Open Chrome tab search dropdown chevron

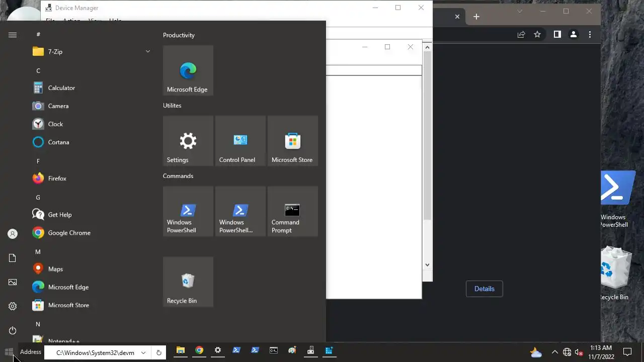coord(520,11)
